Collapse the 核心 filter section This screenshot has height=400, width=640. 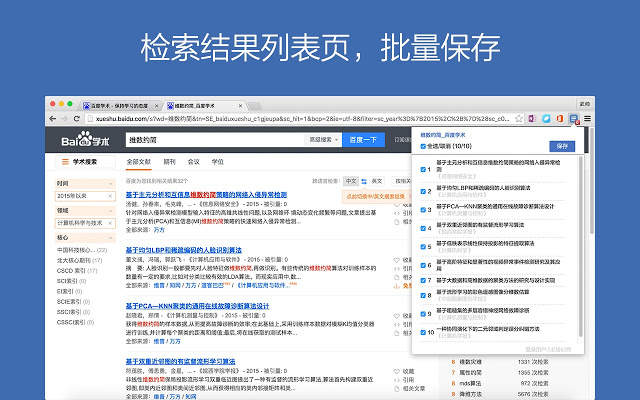110,238
